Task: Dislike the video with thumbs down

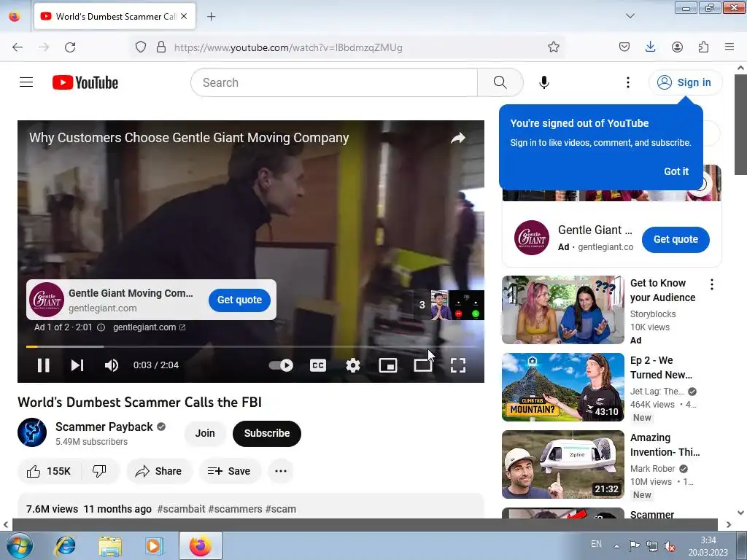Action: 99,471
